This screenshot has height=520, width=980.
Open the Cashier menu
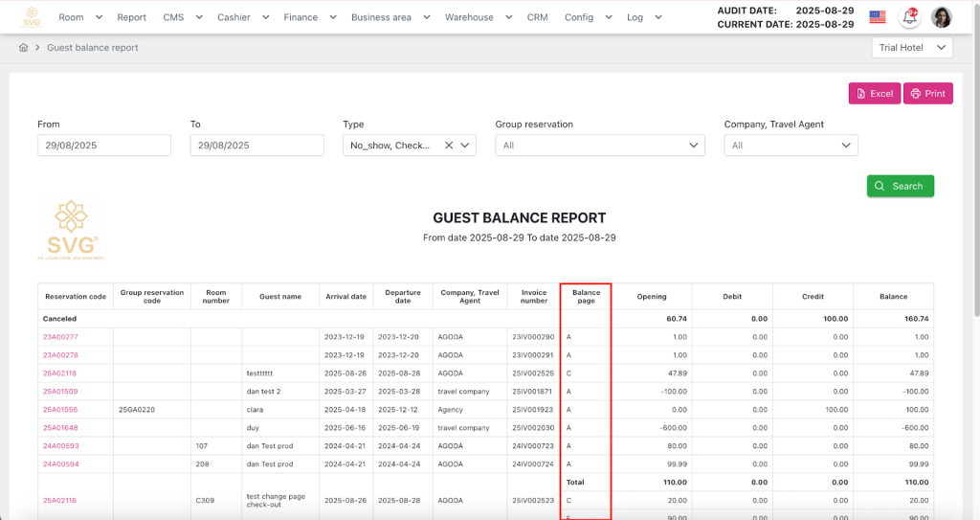pos(243,17)
